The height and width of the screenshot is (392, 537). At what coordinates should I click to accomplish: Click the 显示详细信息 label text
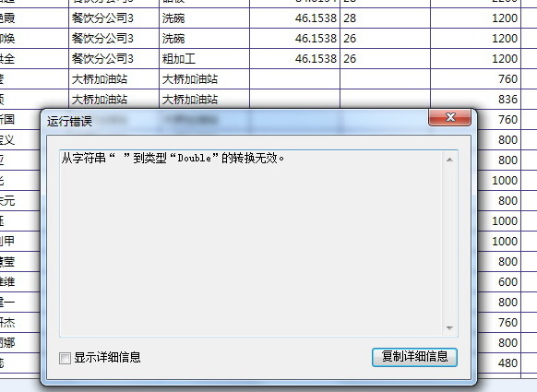pyautogui.click(x=107, y=358)
